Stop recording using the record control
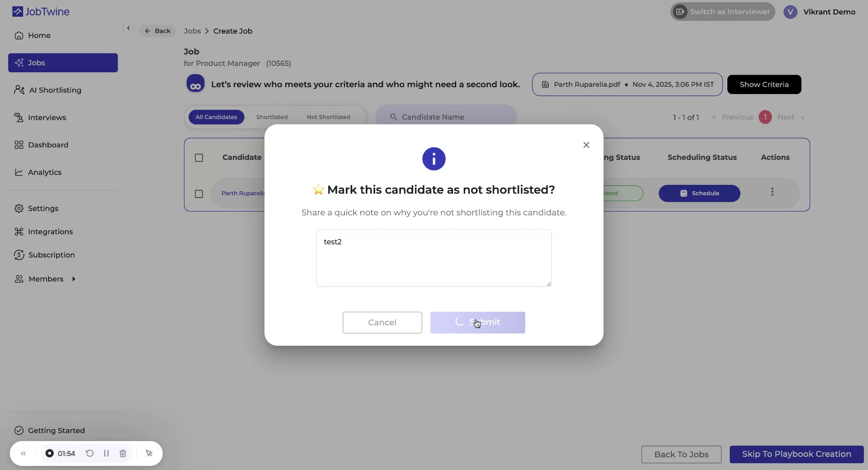This screenshot has width=868, height=470. point(49,454)
